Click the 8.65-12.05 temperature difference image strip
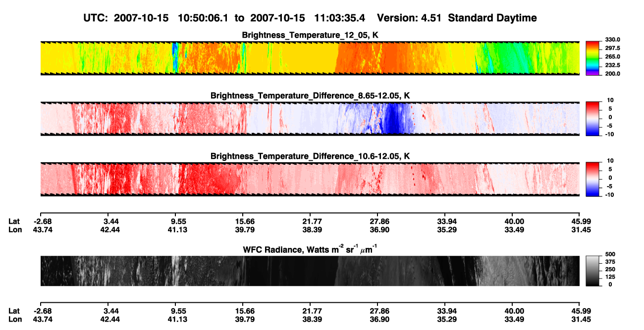Viewport: 644px width, 330px height. (310, 119)
